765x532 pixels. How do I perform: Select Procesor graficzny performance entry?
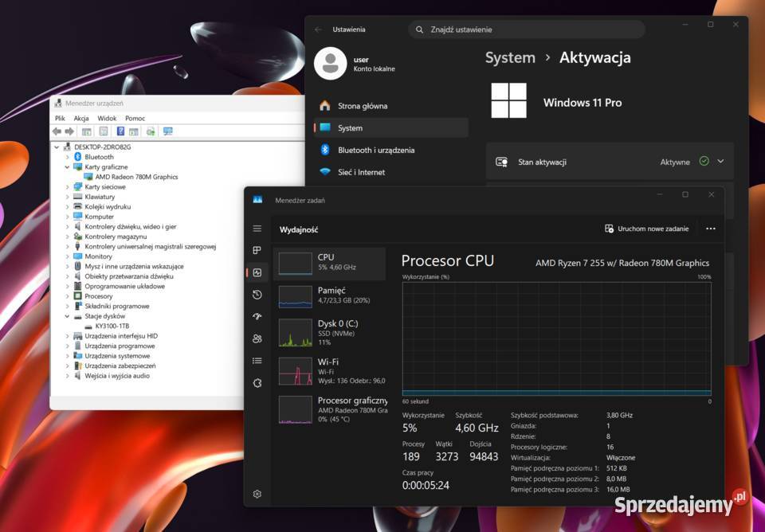tap(330, 409)
